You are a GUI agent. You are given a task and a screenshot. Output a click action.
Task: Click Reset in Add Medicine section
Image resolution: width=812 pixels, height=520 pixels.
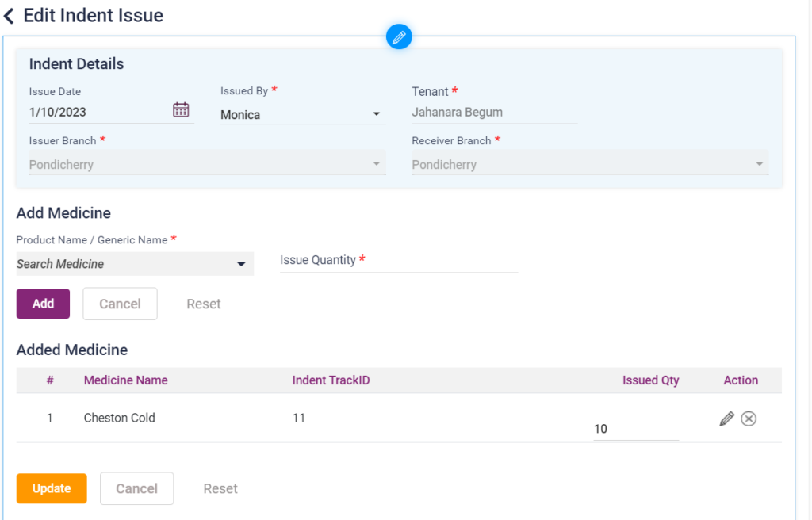pos(204,304)
